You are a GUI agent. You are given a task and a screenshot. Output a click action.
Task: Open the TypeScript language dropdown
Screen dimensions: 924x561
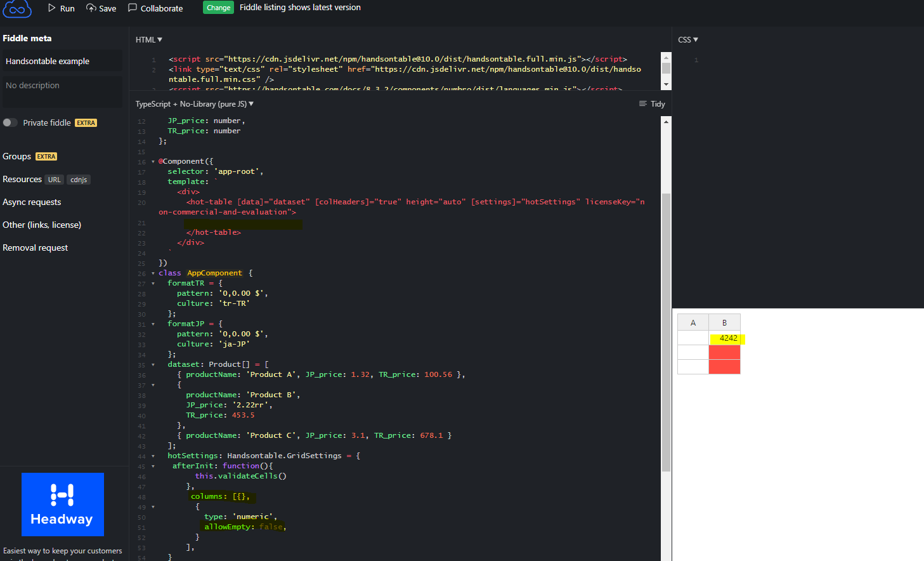pyautogui.click(x=195, y=103)
